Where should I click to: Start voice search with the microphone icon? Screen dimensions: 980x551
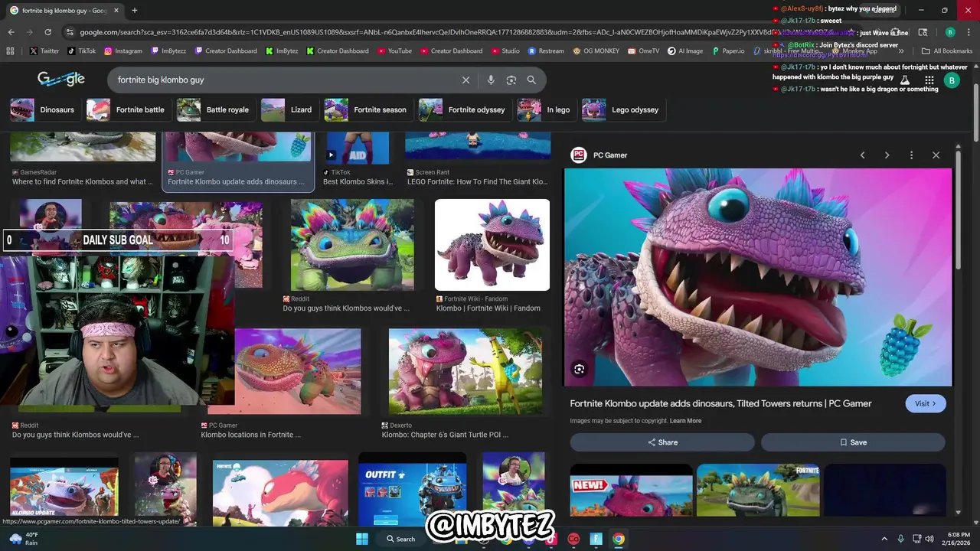[491, 80]
